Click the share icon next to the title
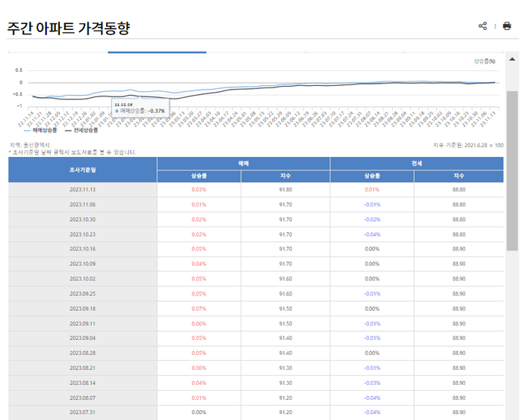 pos(483,26)
